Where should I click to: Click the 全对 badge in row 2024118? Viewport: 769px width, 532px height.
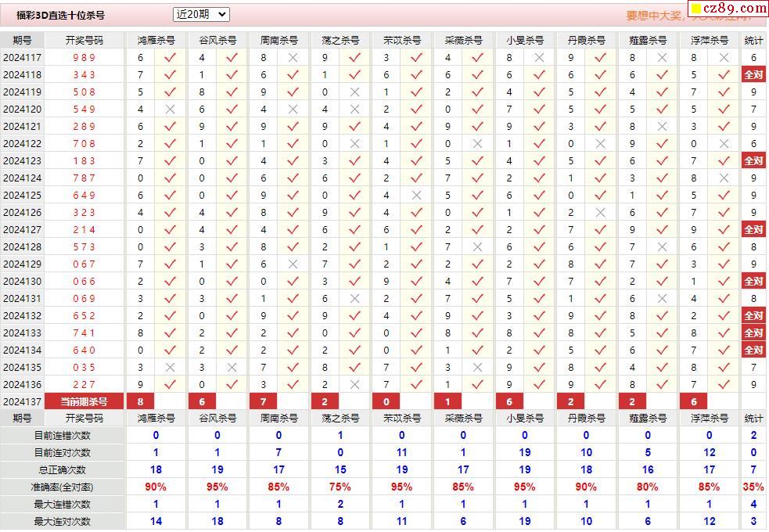click(x=753, y=75)
